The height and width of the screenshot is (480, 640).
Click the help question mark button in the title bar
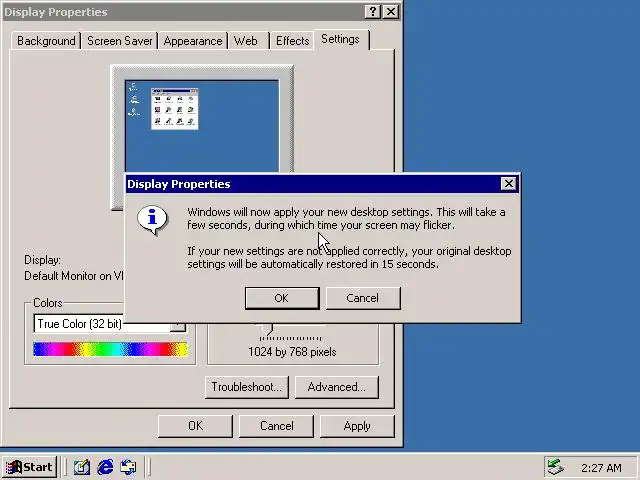[373, 11]
